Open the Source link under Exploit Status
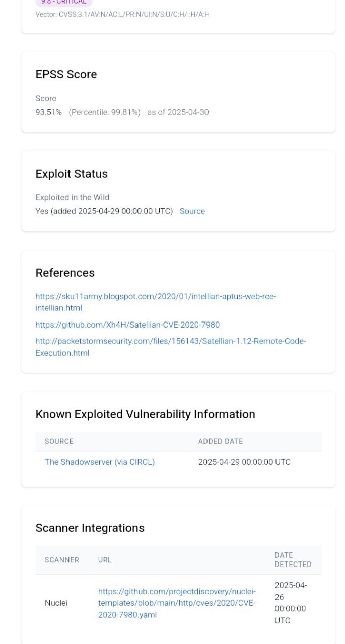The width and height of the screenshot is (345, 644). (192, 211)
